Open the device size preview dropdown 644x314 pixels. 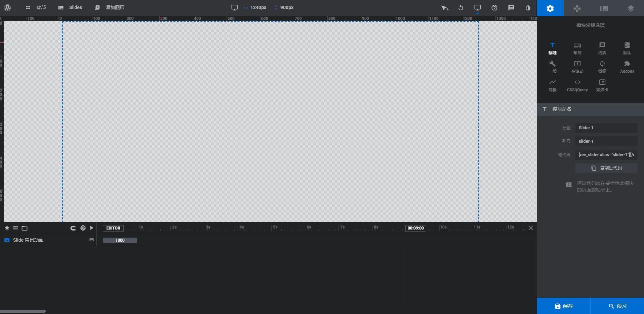pos(477,8)
